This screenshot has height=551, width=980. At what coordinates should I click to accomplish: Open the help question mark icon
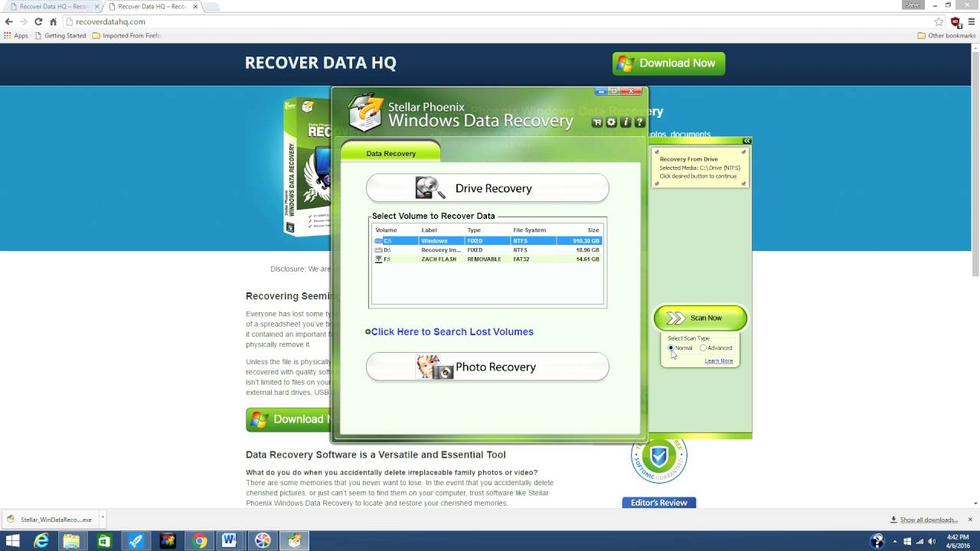(x=639, y=122)
